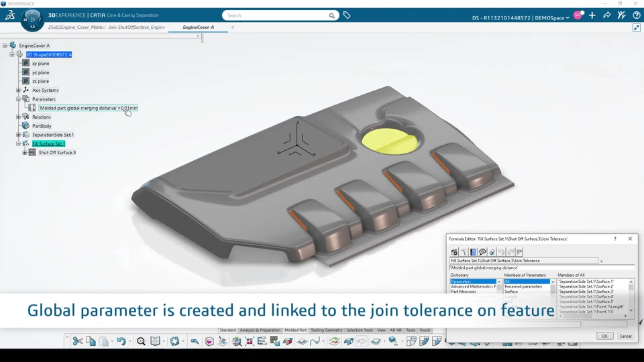Click Cancel in the Formula Editor
The height and width of the screenshot is (362, 644).
pos(625,336)
